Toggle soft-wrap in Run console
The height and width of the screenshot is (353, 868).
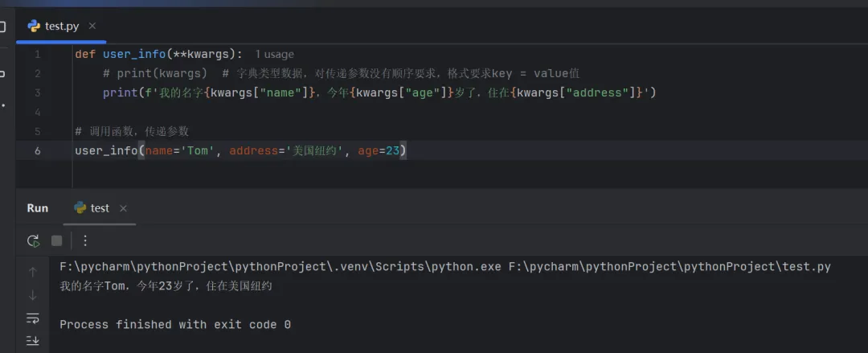(33, 318)
